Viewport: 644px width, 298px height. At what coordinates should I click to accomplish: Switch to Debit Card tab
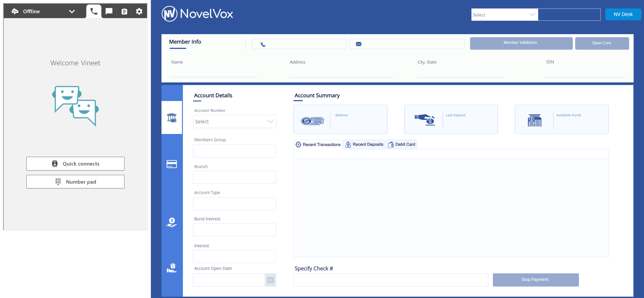click(x=402, y=144)
